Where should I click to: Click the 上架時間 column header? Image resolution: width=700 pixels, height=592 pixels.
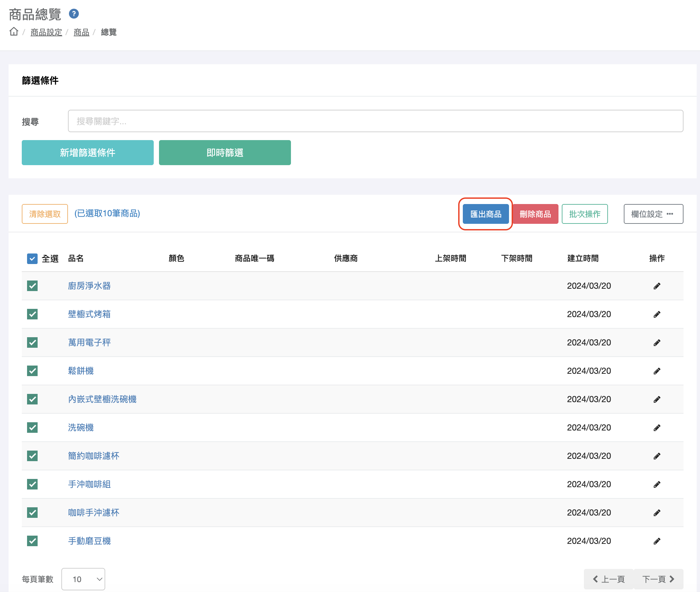pos(451,258)
